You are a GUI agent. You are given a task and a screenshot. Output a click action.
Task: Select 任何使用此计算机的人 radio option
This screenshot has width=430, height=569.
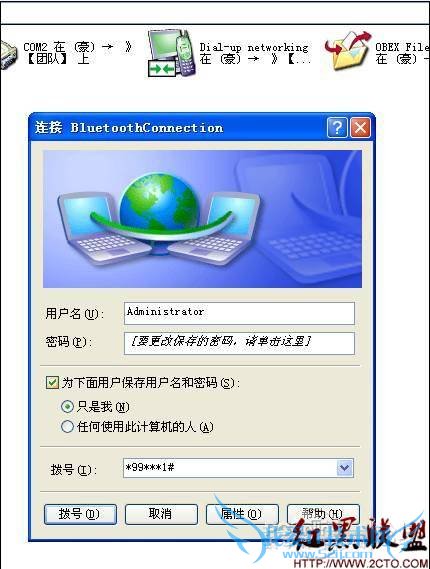tap(67, 426)
